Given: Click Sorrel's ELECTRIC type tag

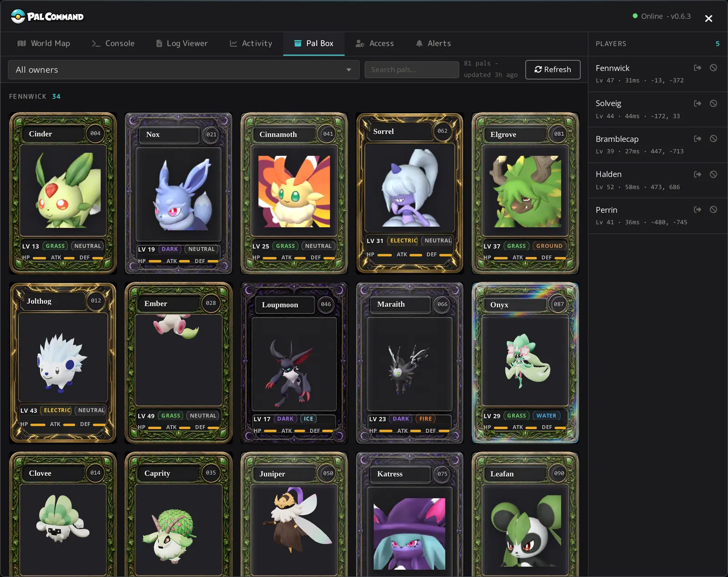Looking at the screenshot, I should click(404, 241).
